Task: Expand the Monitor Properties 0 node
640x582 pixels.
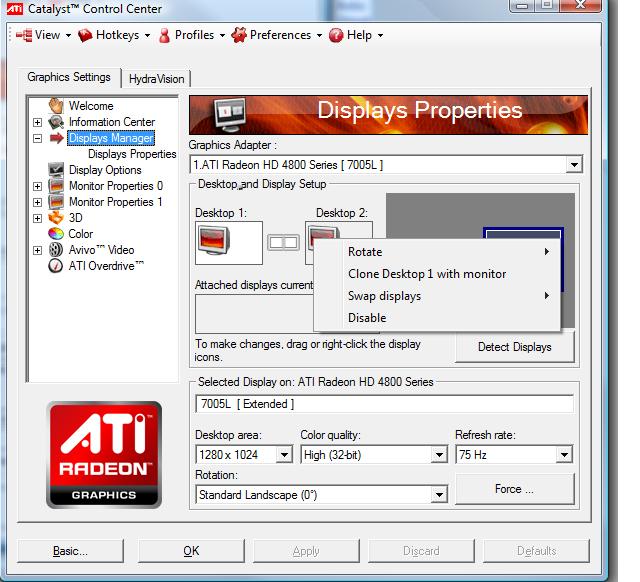Action: 37,186
